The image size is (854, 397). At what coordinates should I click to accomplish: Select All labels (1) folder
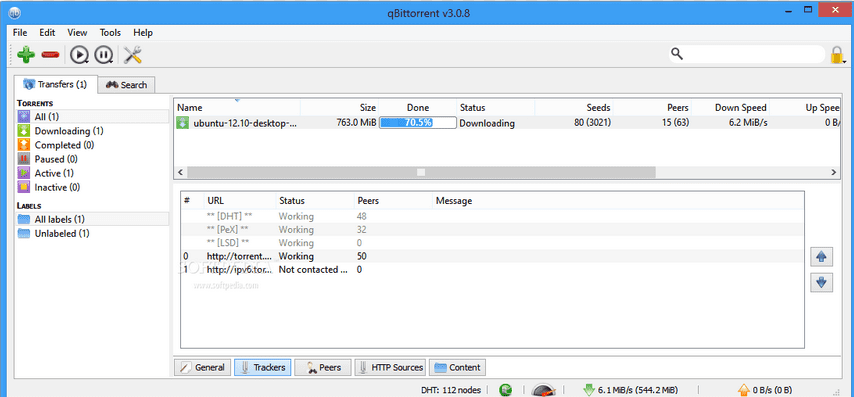point(92,219)
